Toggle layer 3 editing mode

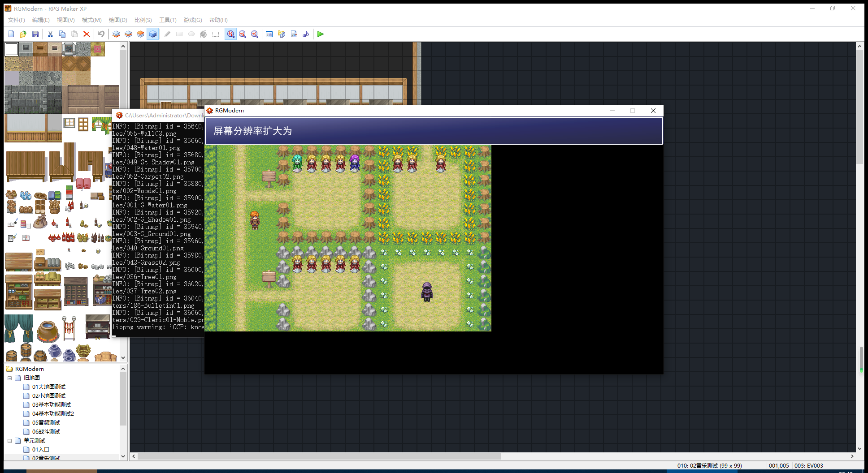140,34
